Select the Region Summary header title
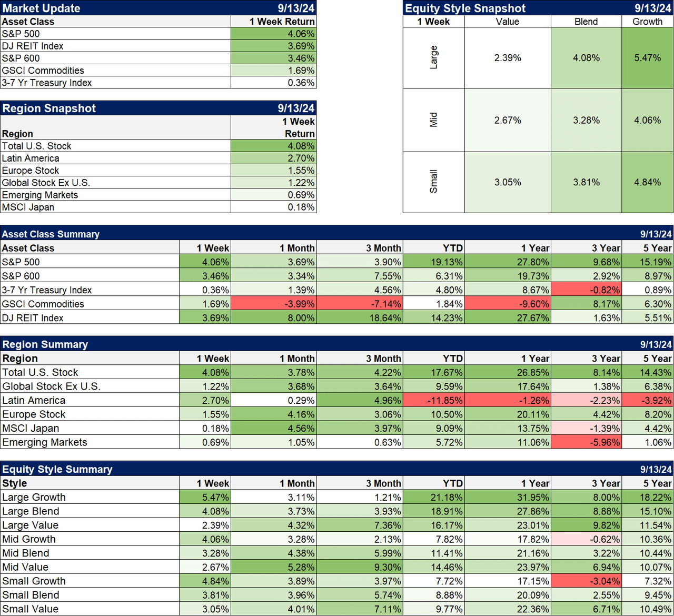The height and width of the screenshot is (616, 674). [45, 344]
